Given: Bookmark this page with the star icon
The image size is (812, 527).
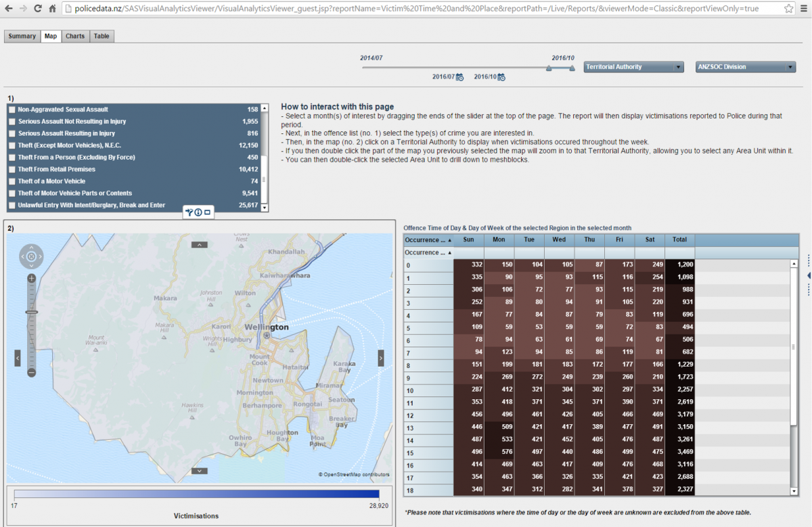Looking at the screenshot, I should (x=788, y=9).
